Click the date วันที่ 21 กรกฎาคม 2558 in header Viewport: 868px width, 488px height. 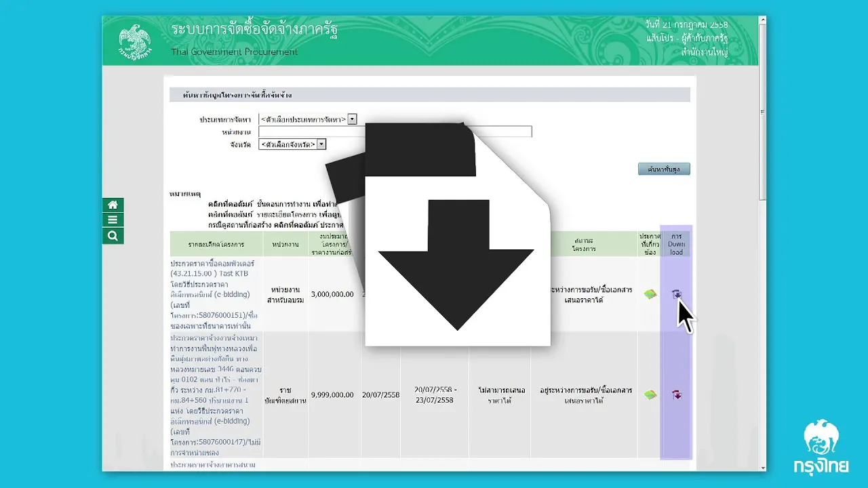686,25
